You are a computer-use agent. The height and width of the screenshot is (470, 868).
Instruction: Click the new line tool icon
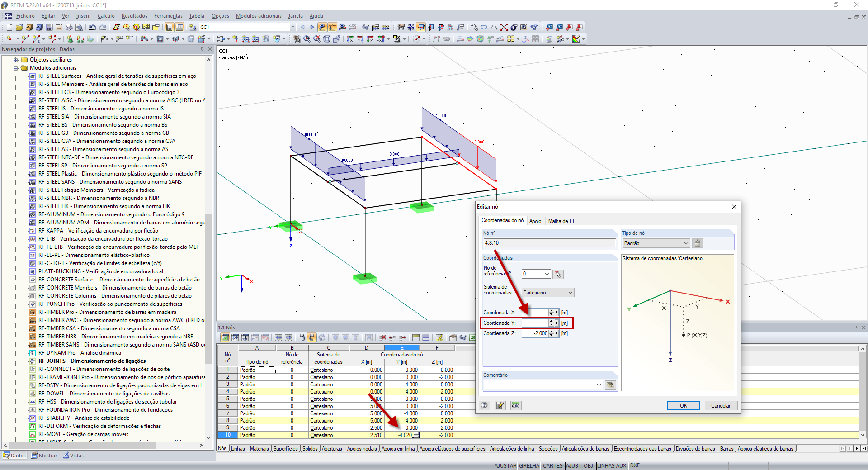pos(25,39)
